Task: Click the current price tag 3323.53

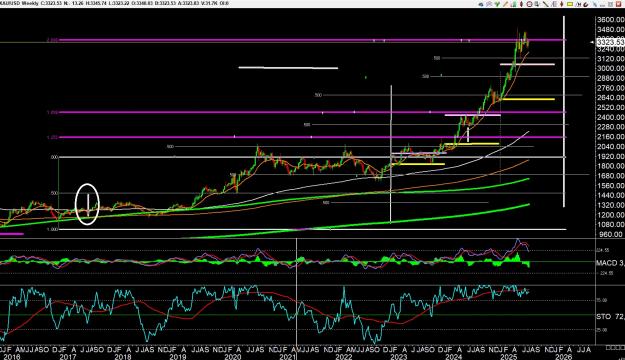Action: tap(610, 42)
